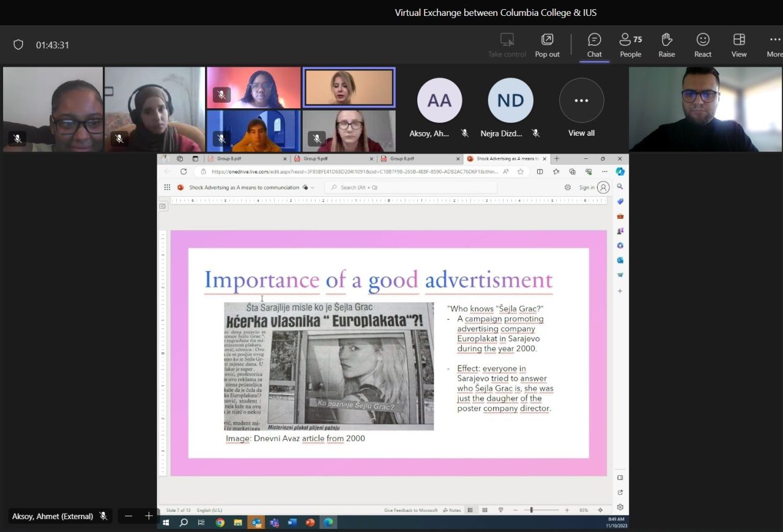Zoom out shared content with minus button

pos(128,516)
